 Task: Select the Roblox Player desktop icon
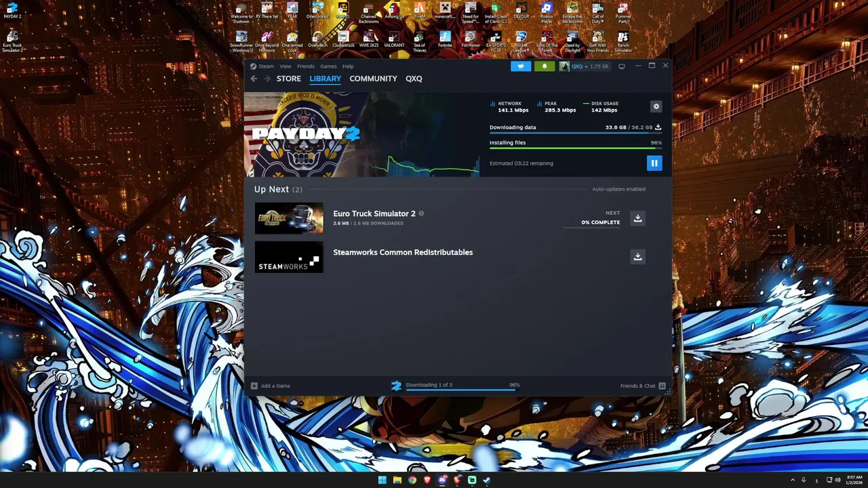[547, 13]
